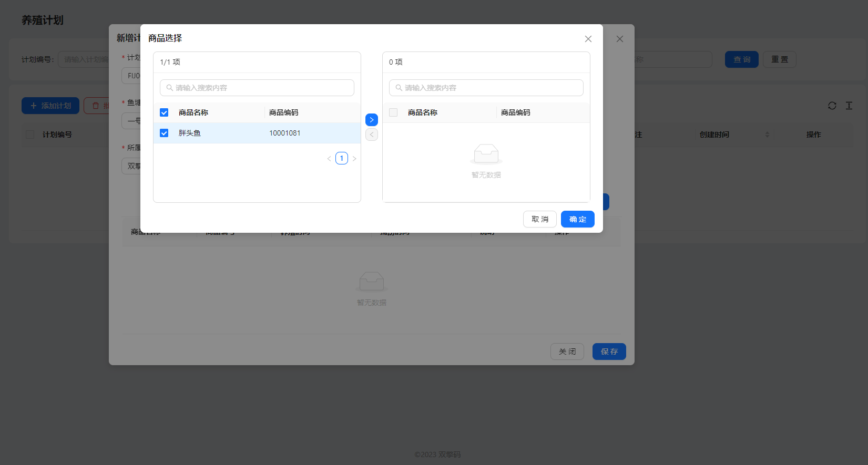The image size is (868, 465).
Task: Click the 0 项 count label
Action: pyautogui.click(x=396, y=62)
